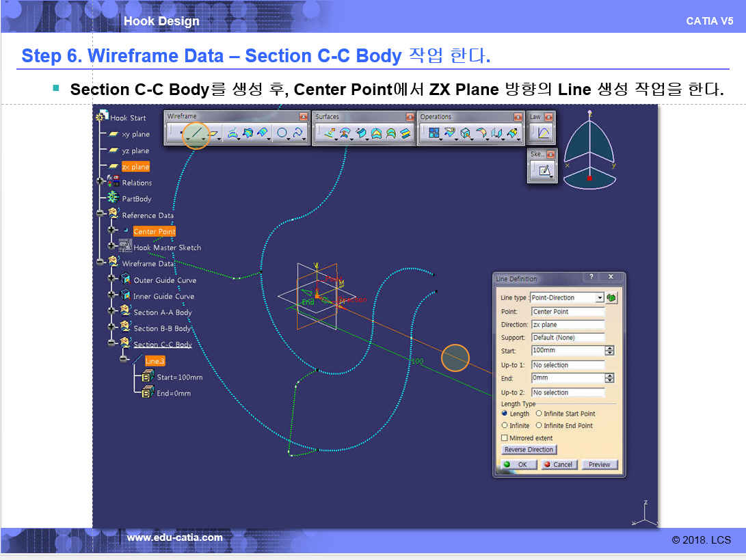Click the lock icon beside Line type
Image resolution: width=746 pixels, height=560 pixels.
click(x=611, y=297)
